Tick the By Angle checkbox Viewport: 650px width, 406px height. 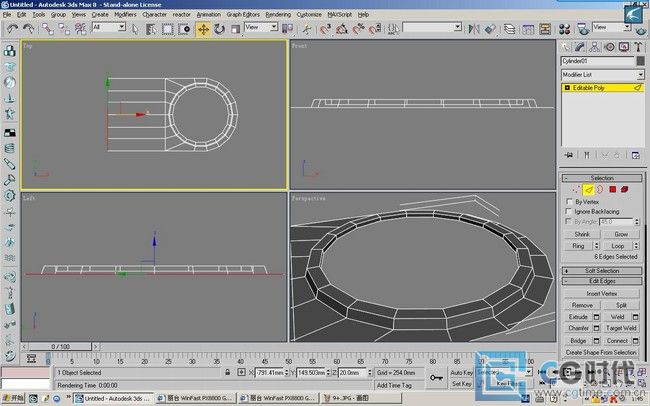569,221
